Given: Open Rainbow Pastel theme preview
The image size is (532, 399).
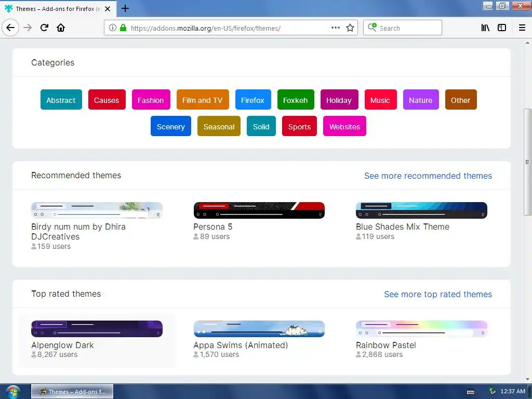Looking at the screenshot, I should pos(421,329).
